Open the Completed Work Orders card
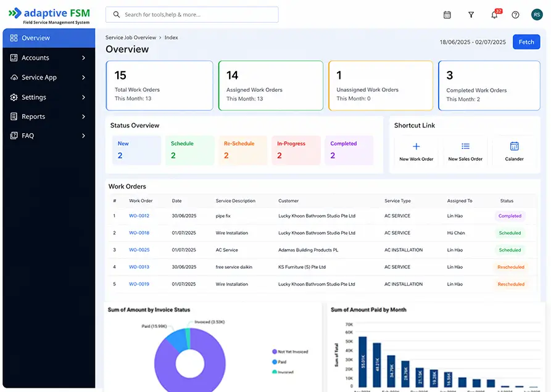This screenshot has width=551, height=392. tap(489, 86)
